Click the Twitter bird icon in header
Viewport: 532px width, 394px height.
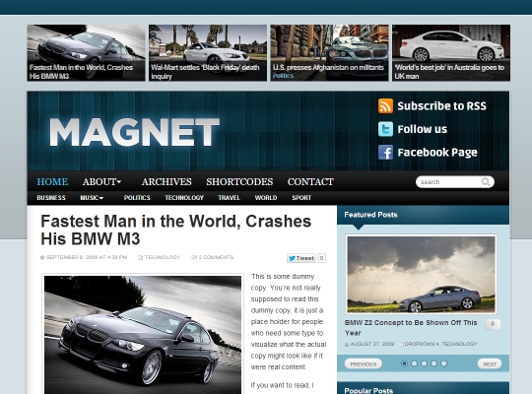[385, 129]
